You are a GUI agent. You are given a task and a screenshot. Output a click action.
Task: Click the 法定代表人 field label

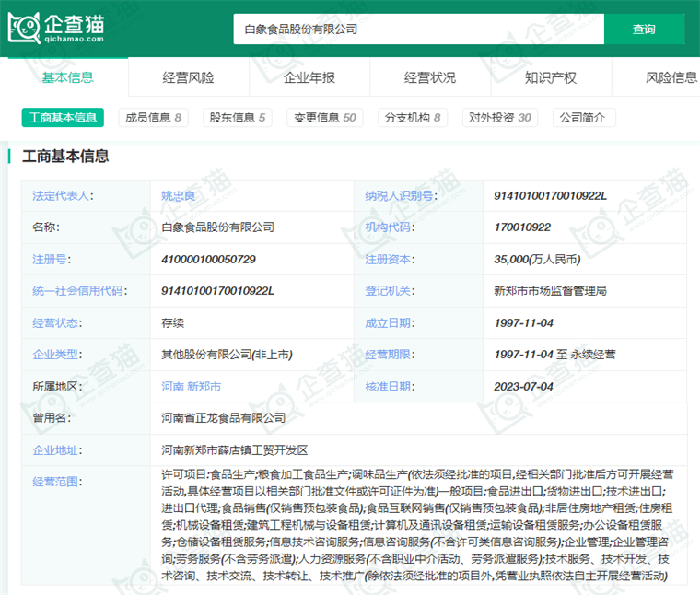pyautogui.click(x=63, y=195)
